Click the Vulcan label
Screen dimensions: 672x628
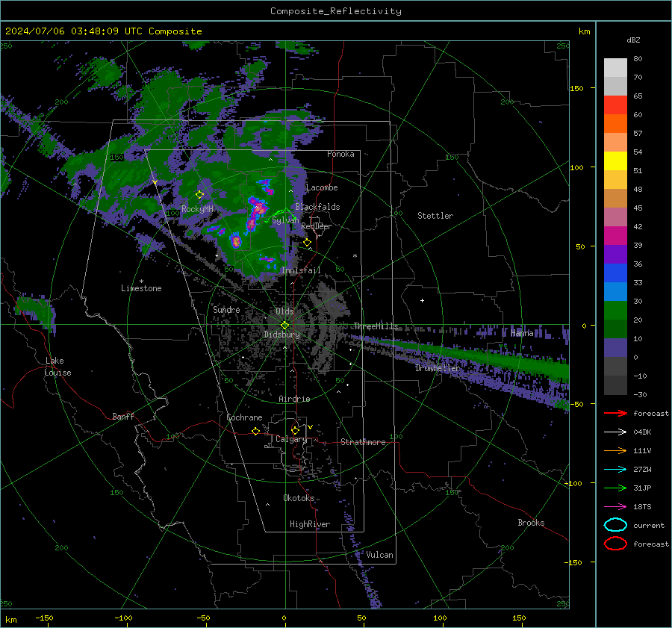(379, 555)
